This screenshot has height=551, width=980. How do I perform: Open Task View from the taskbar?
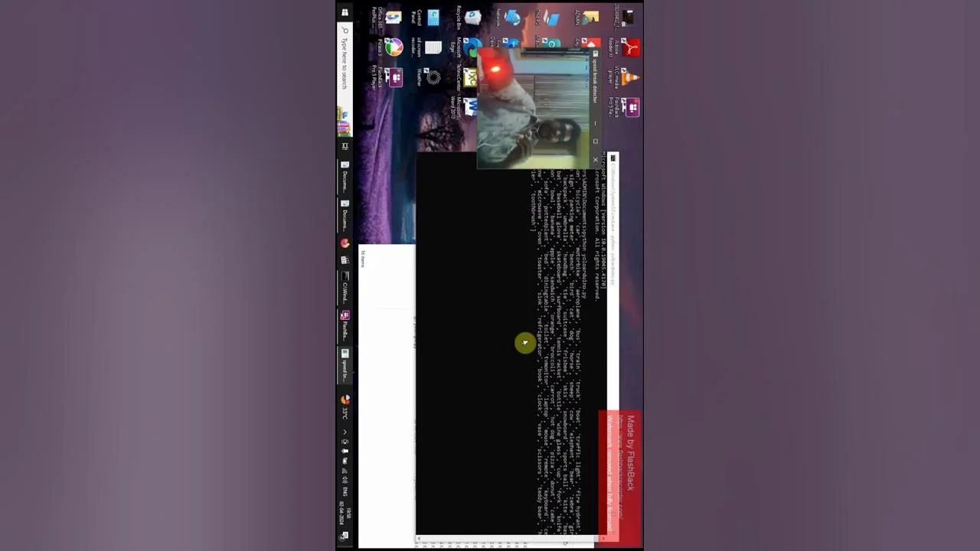coord(345,146)
